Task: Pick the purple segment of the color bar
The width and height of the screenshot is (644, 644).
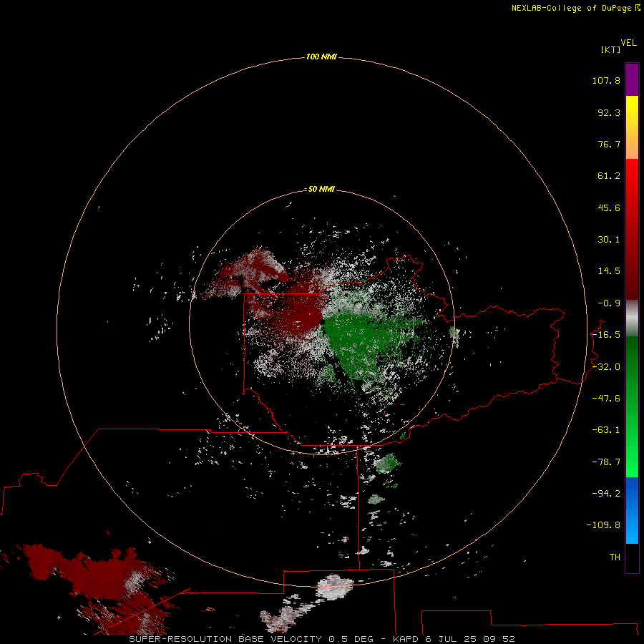Action: (632, 79)
